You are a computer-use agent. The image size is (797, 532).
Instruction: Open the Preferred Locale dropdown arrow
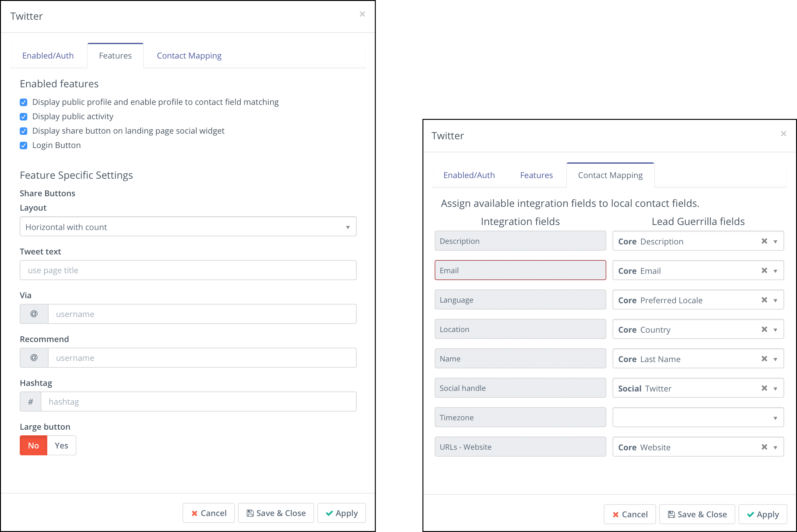[x=776, y=300]
